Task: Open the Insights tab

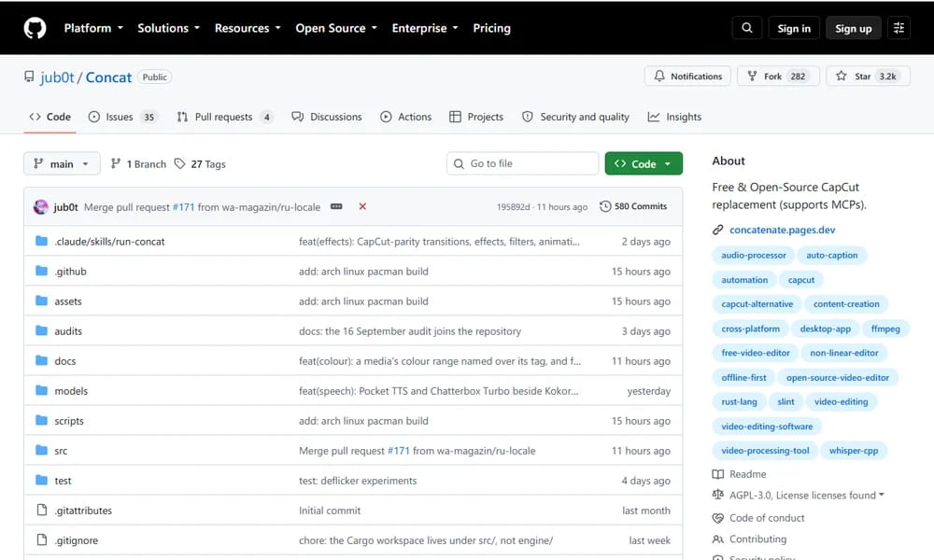Action: tap(674, 117)
